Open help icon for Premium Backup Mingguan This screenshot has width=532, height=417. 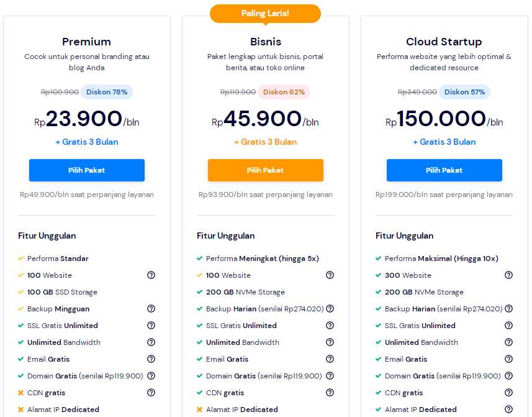tap(151, 309)
